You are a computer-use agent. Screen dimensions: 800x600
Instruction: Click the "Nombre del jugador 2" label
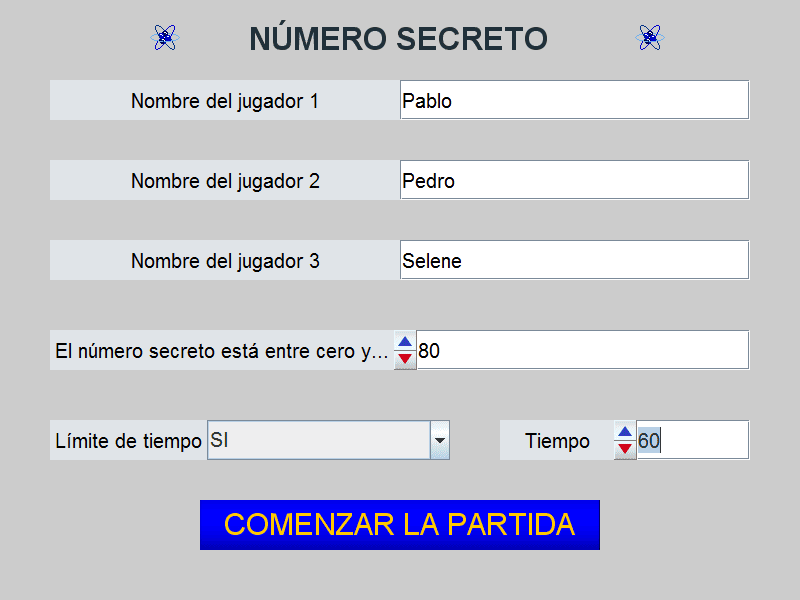[x=225, y=181]
